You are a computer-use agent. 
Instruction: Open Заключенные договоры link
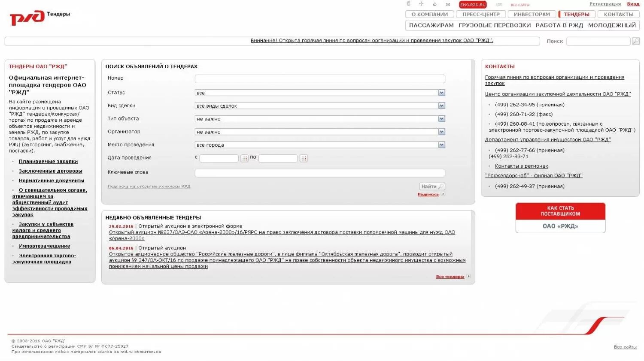(x=51, y=171)
